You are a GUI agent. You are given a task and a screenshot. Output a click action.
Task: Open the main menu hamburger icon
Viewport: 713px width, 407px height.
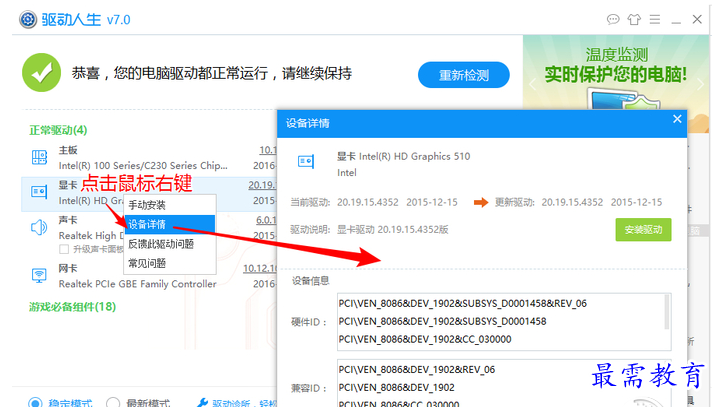point(655,20)
